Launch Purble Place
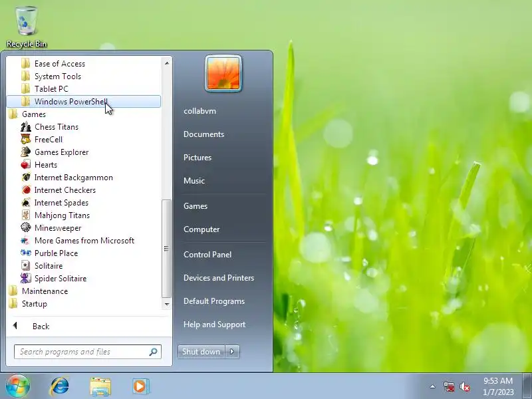Image resolution: width=532 pixels, height=399 pixels. [x=56, y=253]
